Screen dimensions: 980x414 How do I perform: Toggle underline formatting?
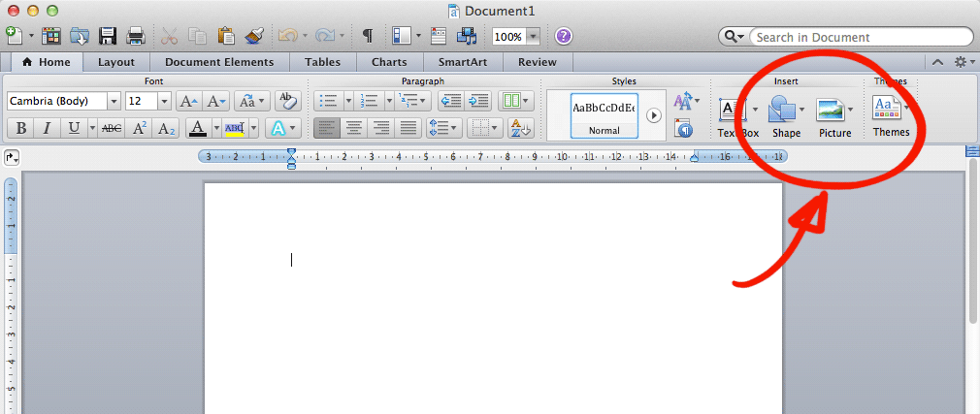click(74, 128)
